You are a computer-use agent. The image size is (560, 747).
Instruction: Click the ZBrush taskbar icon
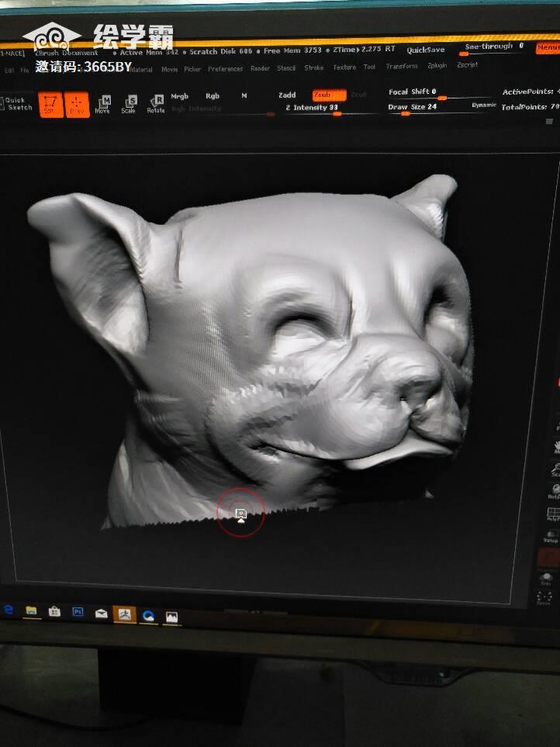(x=125, y=614)
